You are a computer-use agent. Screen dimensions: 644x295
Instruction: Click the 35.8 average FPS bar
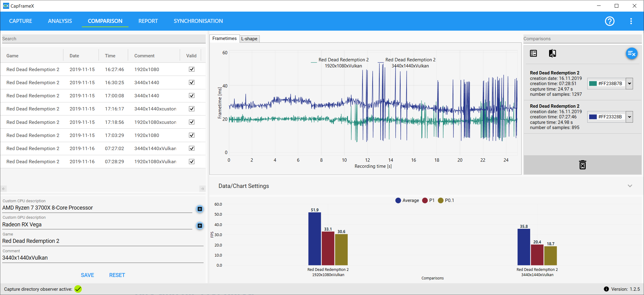tap(524, 247)
